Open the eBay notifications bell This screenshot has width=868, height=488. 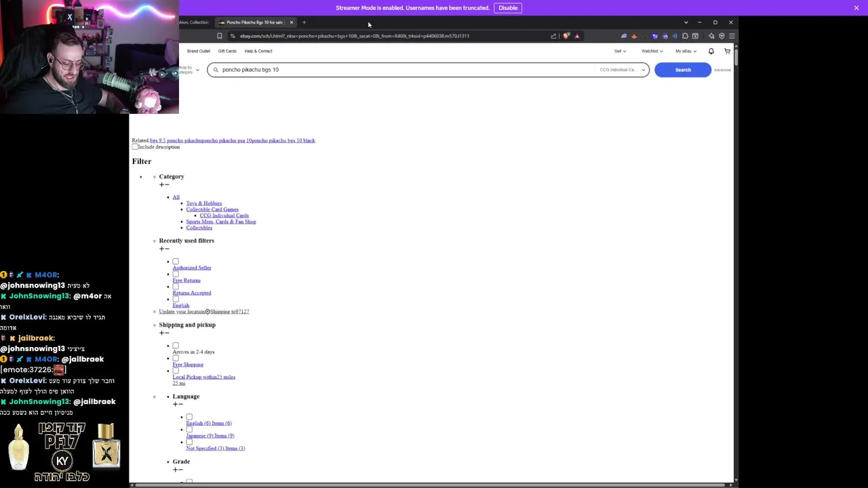[x=711, y=51]
